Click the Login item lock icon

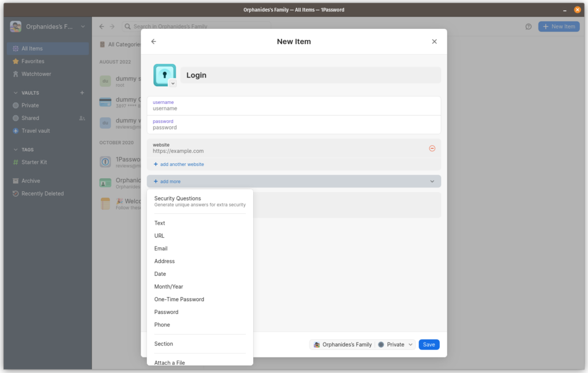[164, 75]
